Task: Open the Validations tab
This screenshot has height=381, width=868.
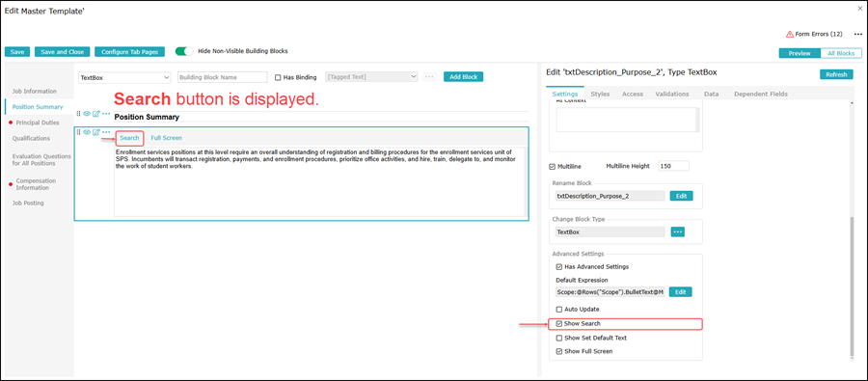Action: pyautogui.click(x=672, y=95)
